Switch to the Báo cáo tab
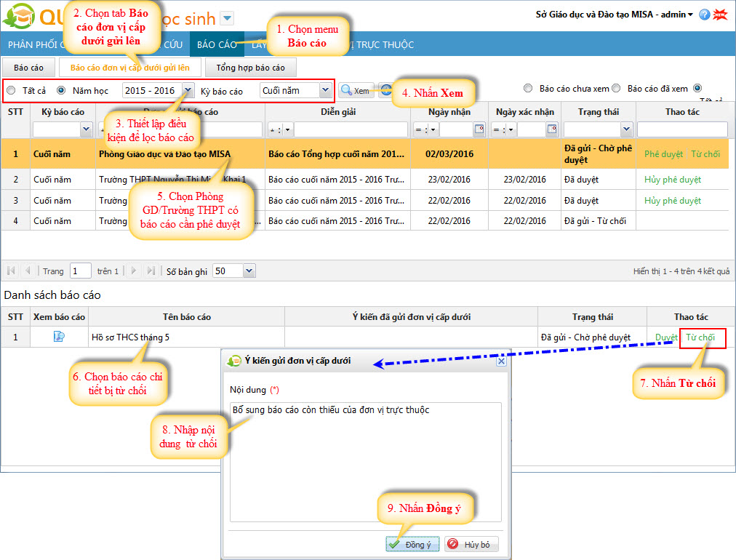736x560 pixels. click(x=28, y=67)
